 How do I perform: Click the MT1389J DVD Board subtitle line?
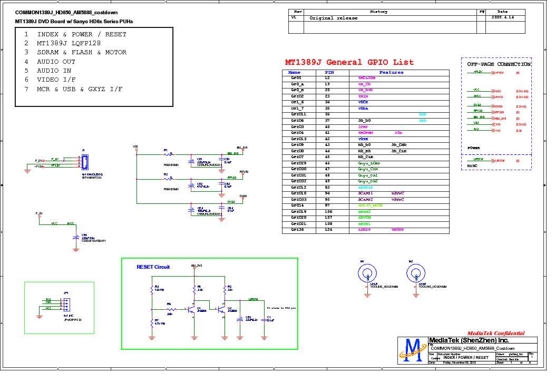point(74,21)
